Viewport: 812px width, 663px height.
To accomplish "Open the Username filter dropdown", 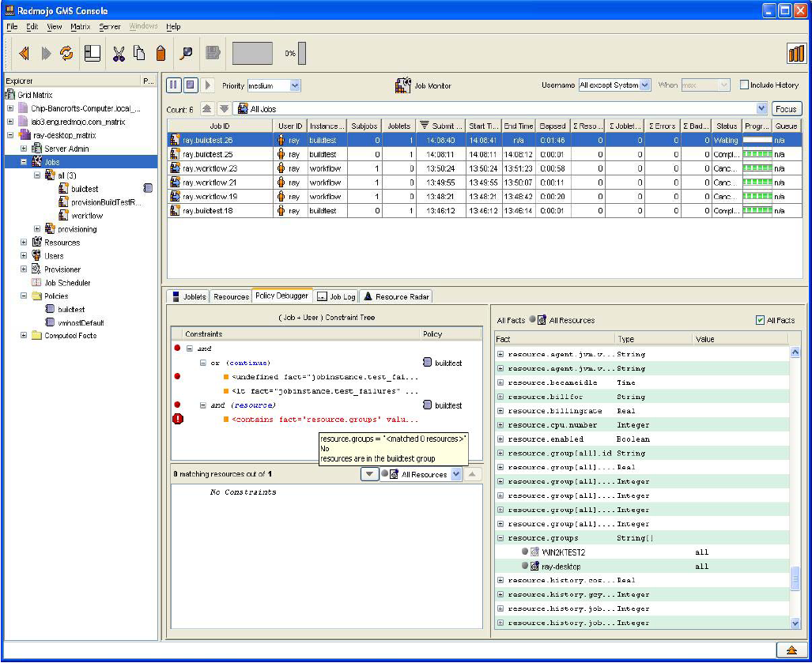I will point(645,85).
